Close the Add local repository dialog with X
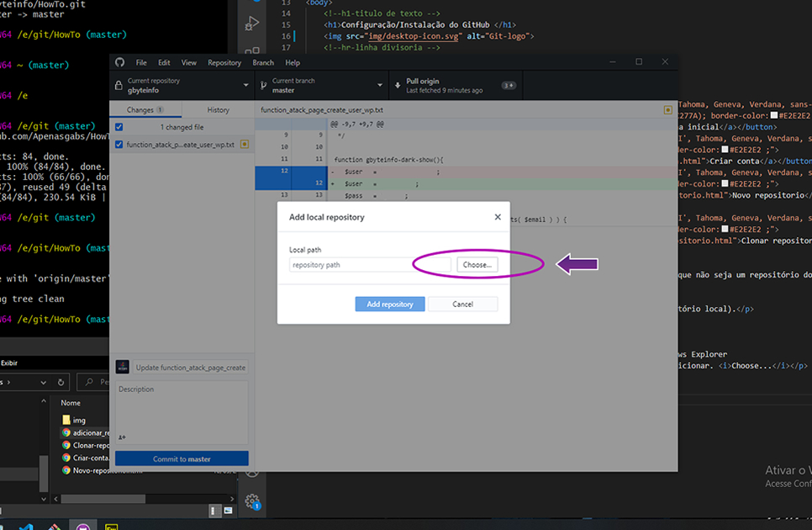The height and width of the screenshot is (530, 812). (498, 217)
